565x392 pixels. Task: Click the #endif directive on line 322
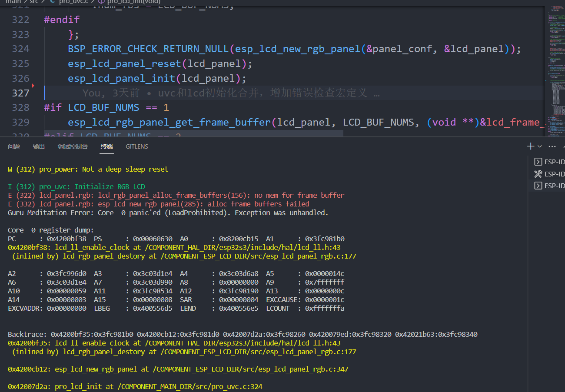pyautogui.click(x=62, y=20)
